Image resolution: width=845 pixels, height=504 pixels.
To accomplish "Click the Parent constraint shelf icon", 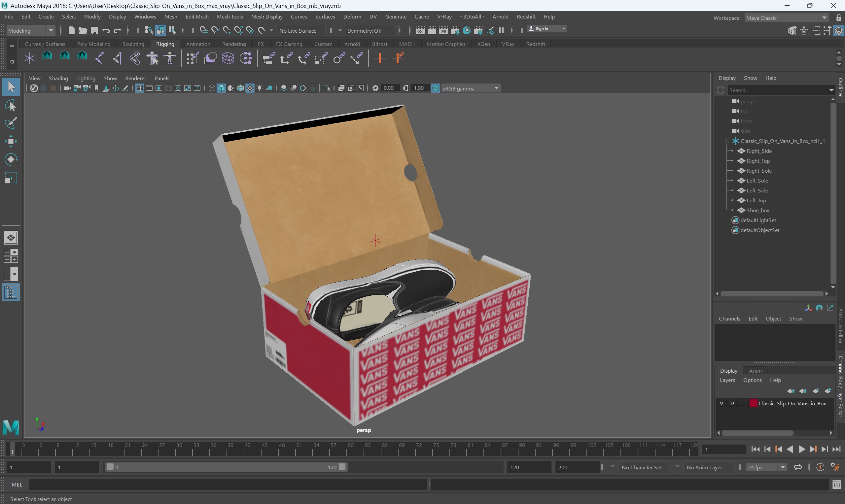I will [268, 58].
